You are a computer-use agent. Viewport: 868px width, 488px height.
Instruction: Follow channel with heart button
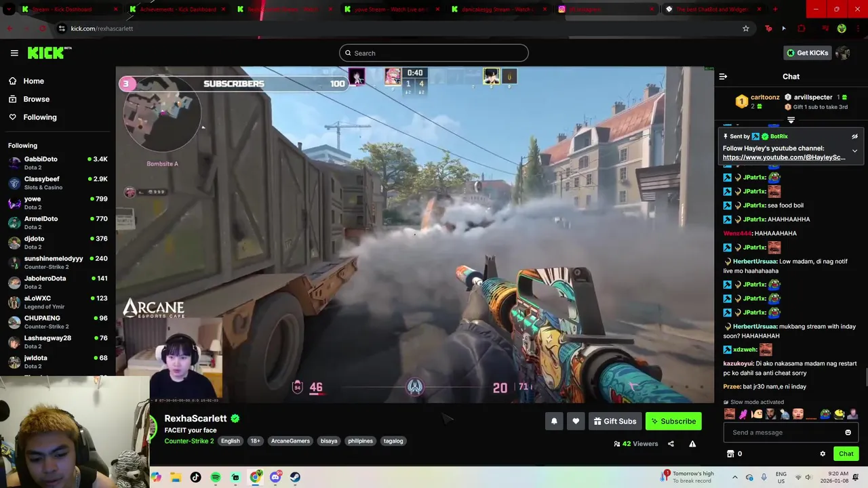(x=576, y=421)
